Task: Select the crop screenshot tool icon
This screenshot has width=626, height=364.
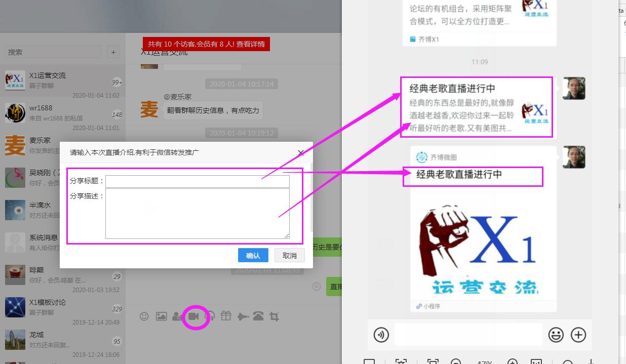Action: (275, 316)
